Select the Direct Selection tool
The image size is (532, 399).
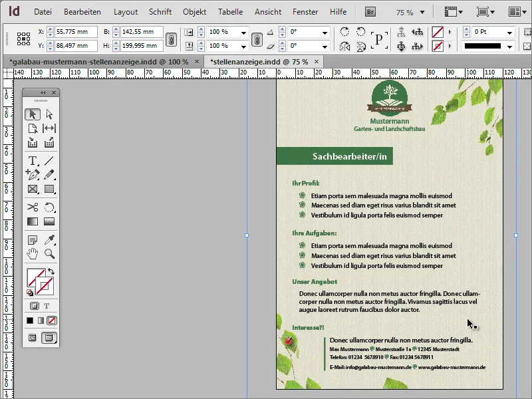49,114
